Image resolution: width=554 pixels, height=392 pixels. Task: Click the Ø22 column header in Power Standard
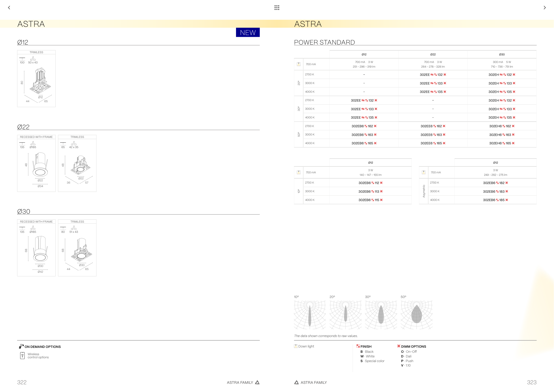(433, 55)
